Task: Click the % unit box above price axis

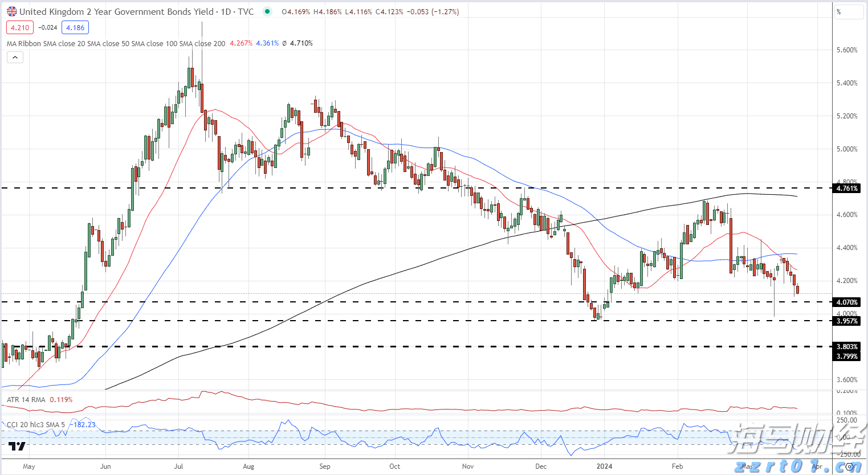Action: [849, 11]
